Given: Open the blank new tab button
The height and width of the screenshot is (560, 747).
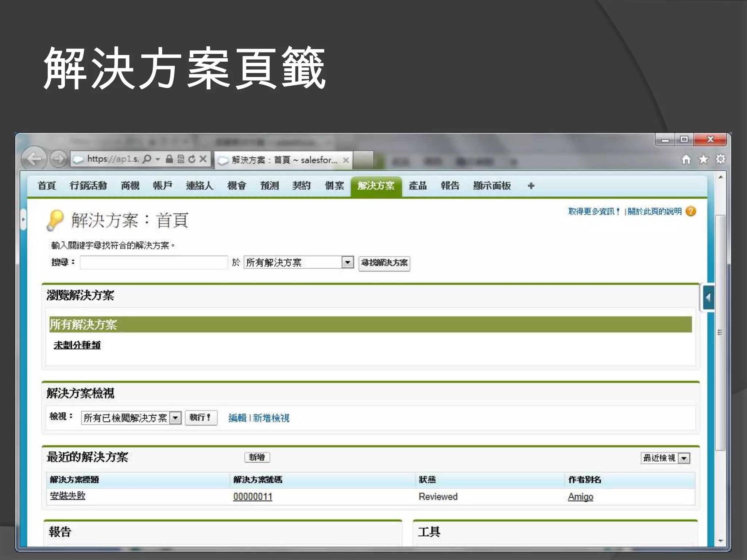Looking at the screenshot, I should coord(363,160).
